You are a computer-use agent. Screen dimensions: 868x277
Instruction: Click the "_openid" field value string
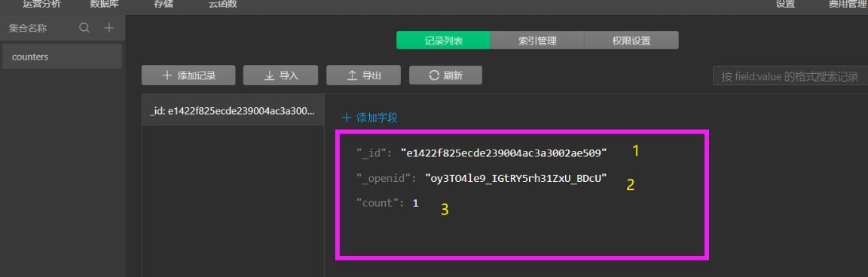click(x=516, y=178)
